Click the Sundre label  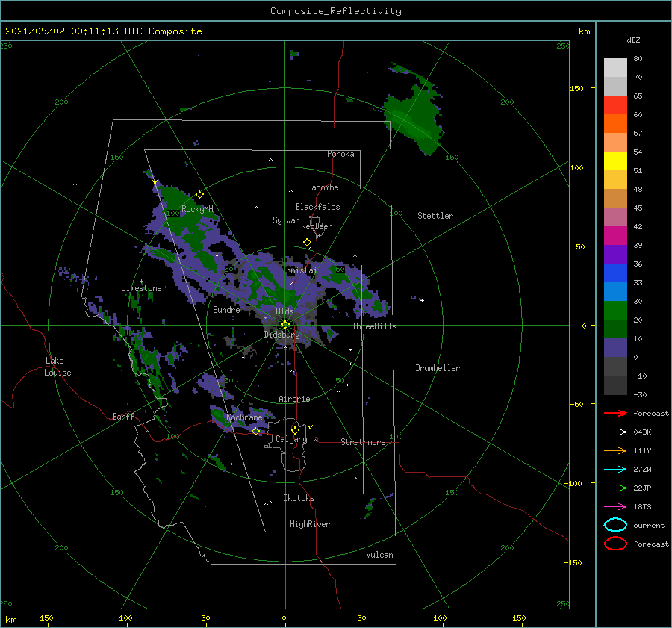coord(226,309)
